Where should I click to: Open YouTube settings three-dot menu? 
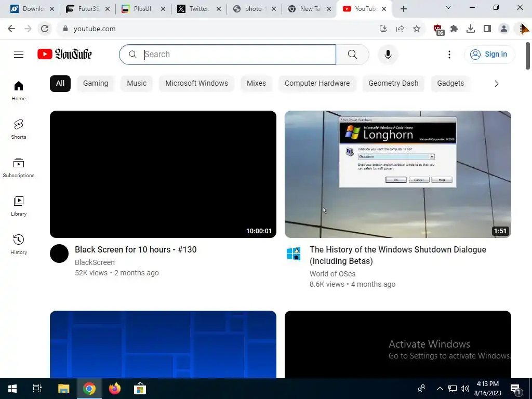(449, 54)
